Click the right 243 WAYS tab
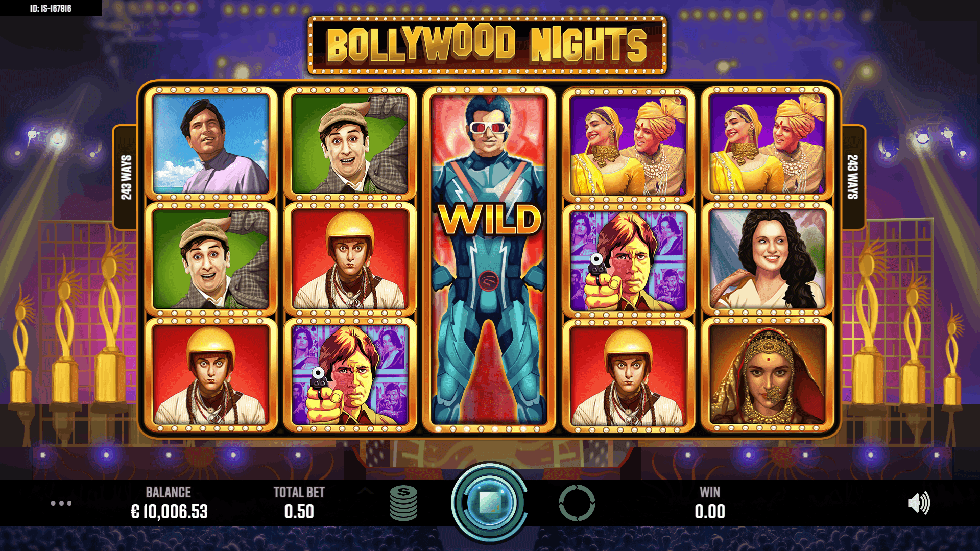 853,177
